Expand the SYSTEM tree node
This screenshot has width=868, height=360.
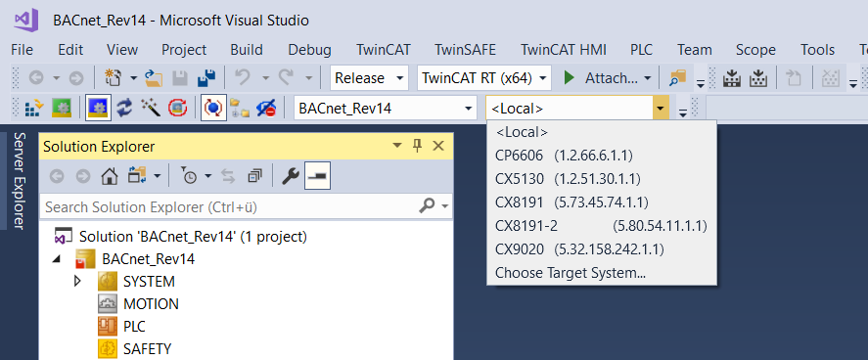[77, 281]
